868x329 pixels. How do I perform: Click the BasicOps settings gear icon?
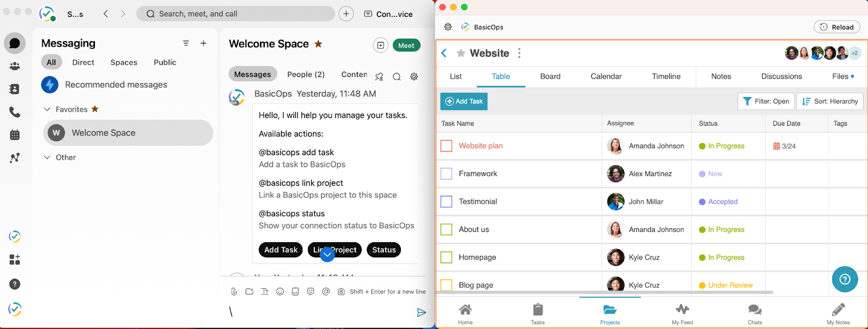(x=448, y=27)
